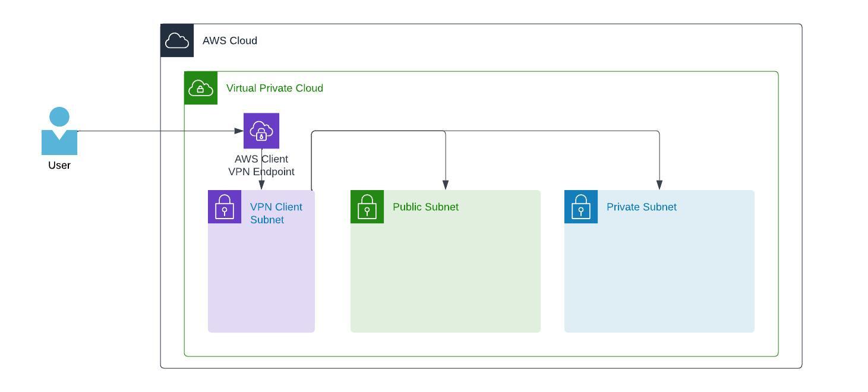Click the AWS Client VPN Endpoint icon

coord(261,130)
